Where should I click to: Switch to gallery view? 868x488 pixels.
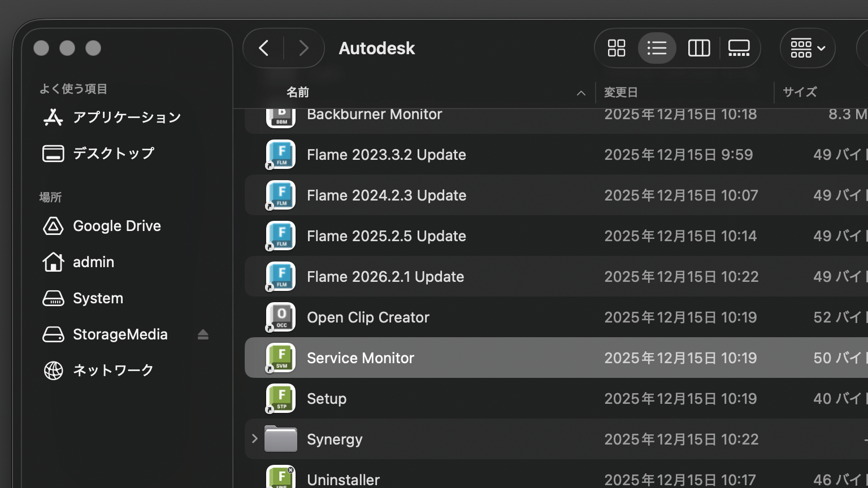tap(739, 48)
